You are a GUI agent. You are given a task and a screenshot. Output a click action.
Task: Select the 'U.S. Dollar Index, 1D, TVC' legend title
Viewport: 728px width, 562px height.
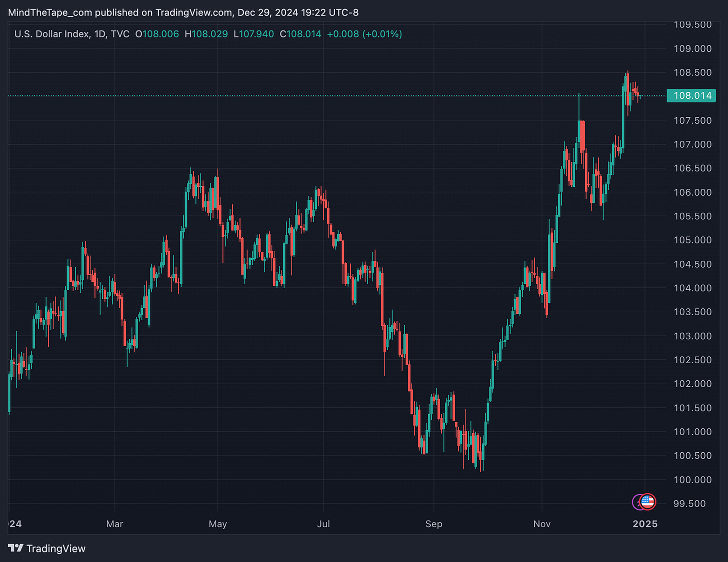coord(72,34)
